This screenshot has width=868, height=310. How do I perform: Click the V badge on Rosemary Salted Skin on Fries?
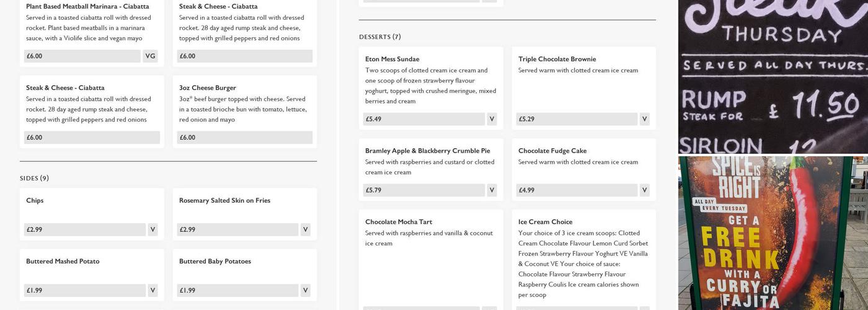tap(305, 230)
